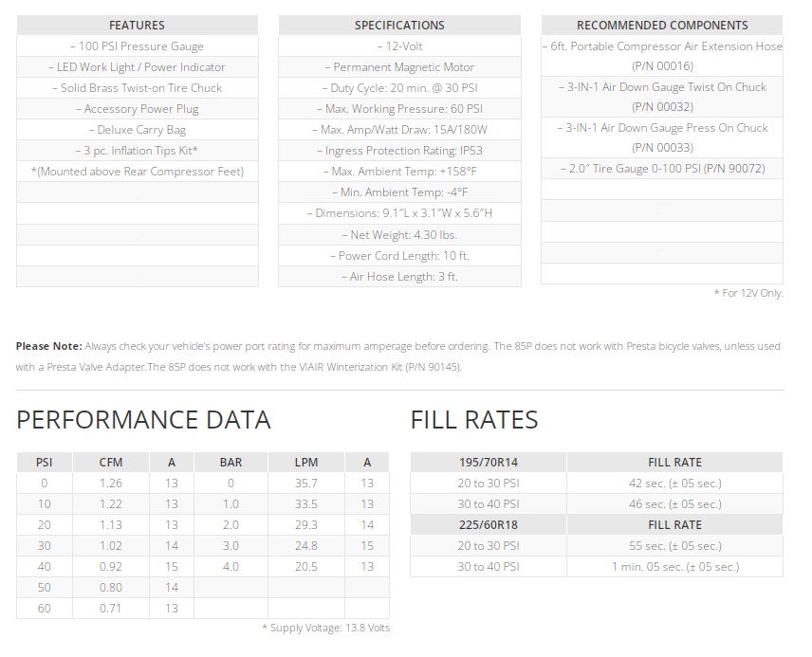Click the LPM column header
The height and width of the screenshot is (657, 812).
point(305,463)
